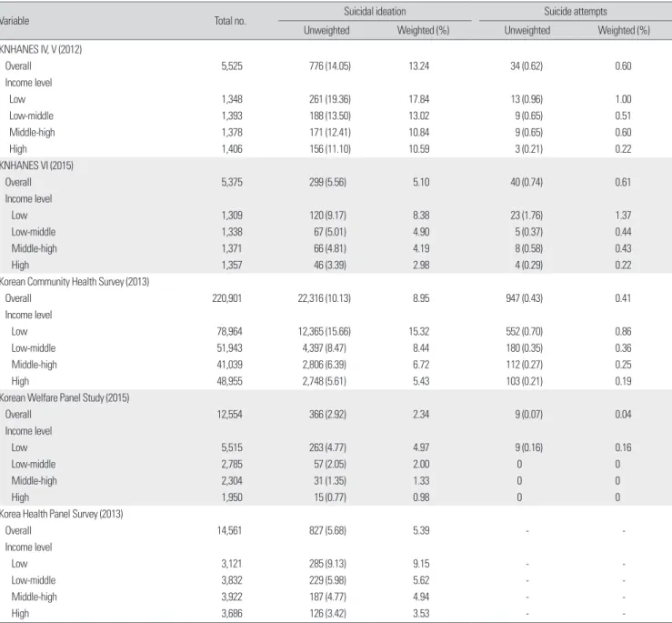Click cell '827 (5.68)'
Image resolution: width=672 pixels, height=623 pixels.
click(327, 531)
